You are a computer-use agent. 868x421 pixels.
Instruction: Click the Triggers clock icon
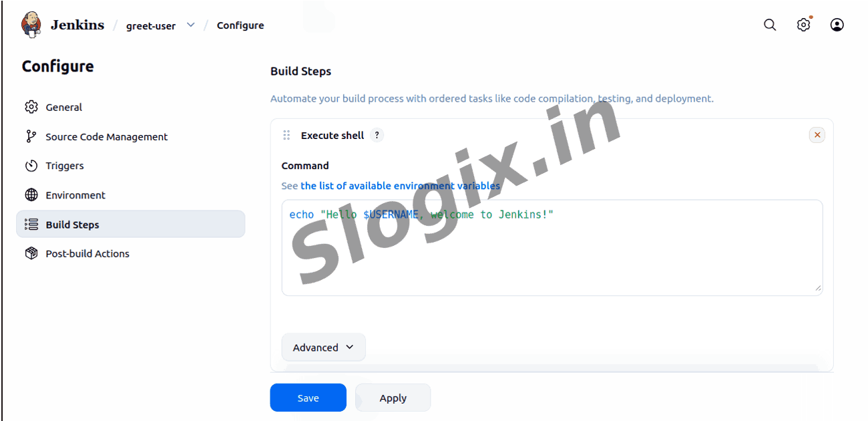[31, 166]
